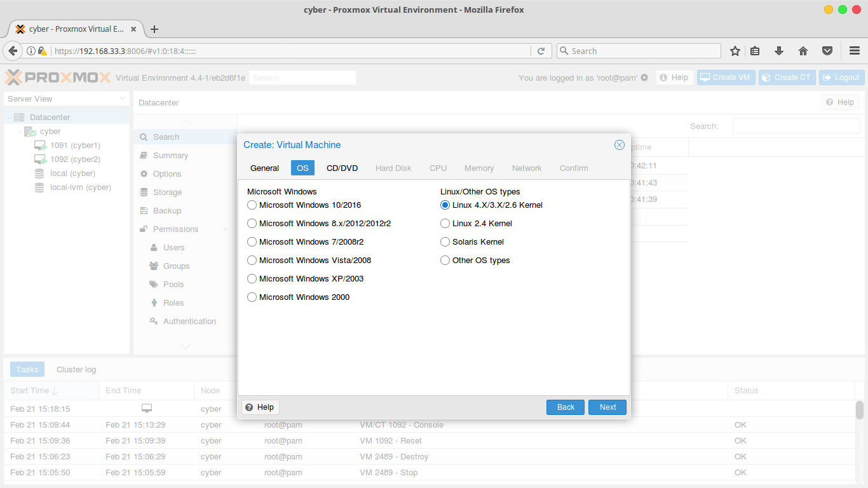Click the task log vertical scrollbar

pos(860,410)
